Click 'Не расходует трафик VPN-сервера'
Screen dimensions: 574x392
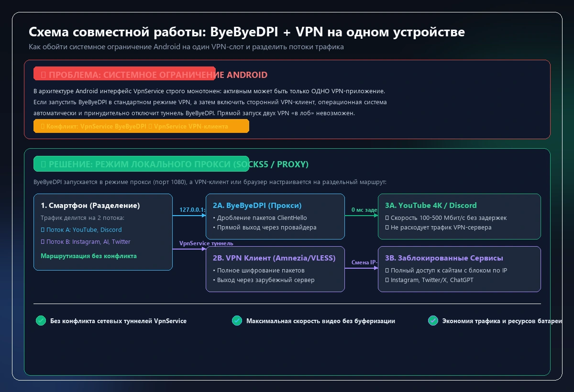(x=438, y=228)
